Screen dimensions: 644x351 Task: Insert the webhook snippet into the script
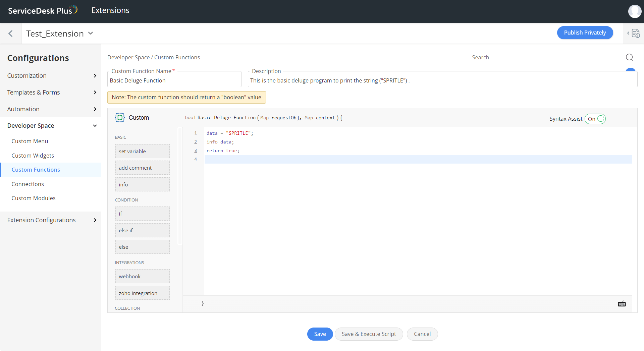(x=142, y=276)
